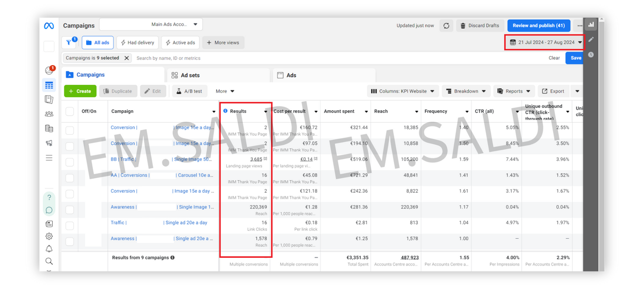Click the green Create button
This screenshot has width=644, height=289.
pyautogui.click(x=80, y=91)
